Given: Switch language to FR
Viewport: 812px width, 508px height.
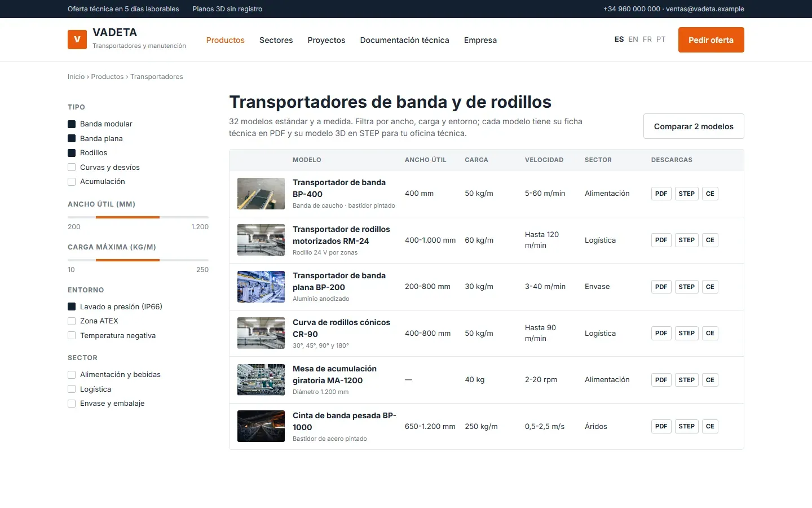Looking at the screenshot, I should click(x=647, y=40).
